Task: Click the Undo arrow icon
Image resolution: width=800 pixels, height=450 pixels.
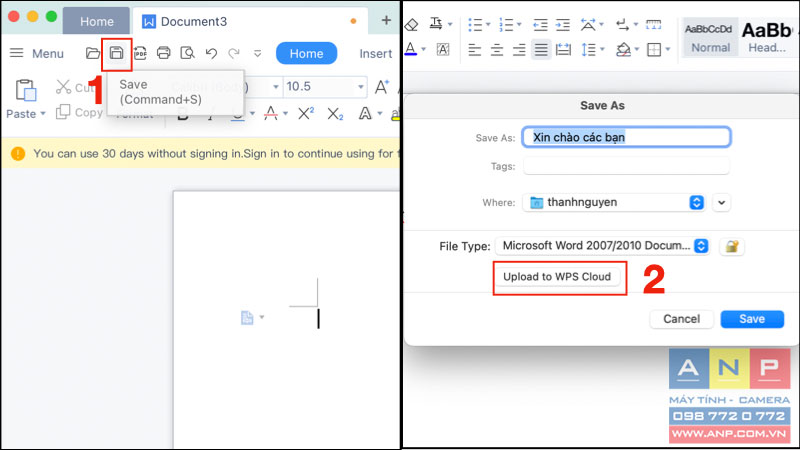Action: (x=211, y=53)
